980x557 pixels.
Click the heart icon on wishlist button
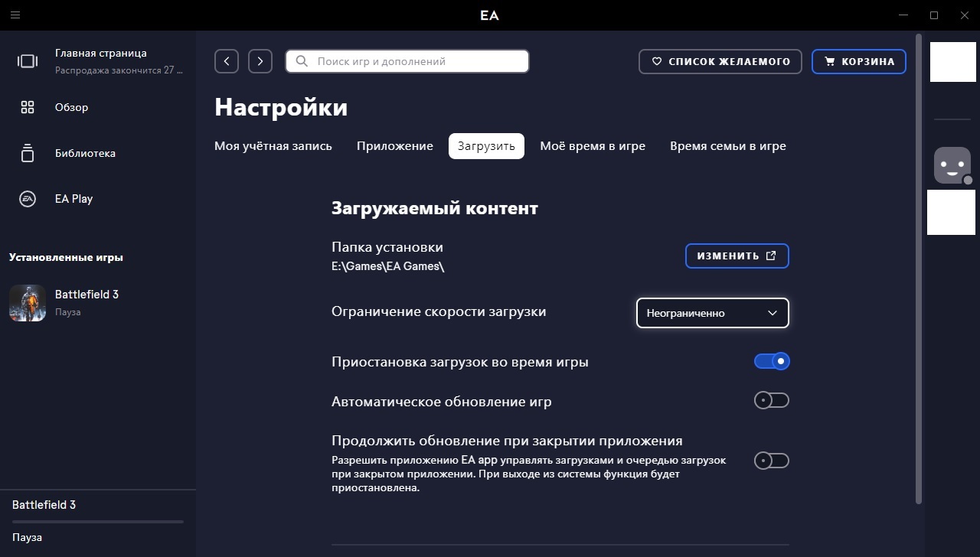pyautogui.click(x=657, y=61)
